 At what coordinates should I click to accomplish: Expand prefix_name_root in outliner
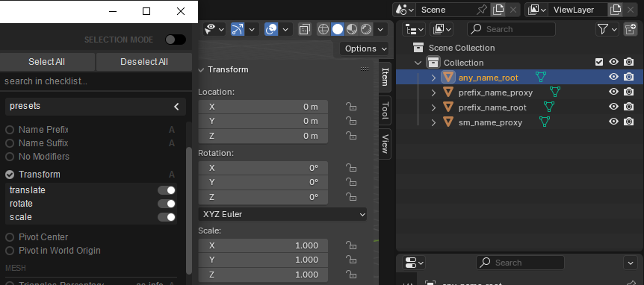pos(433,107)
